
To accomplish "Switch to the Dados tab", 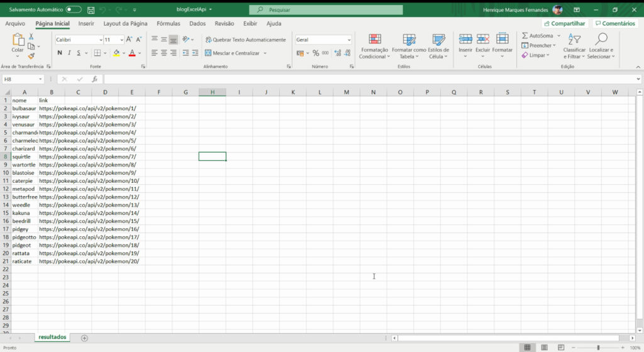I will click(x=197, y=23).
